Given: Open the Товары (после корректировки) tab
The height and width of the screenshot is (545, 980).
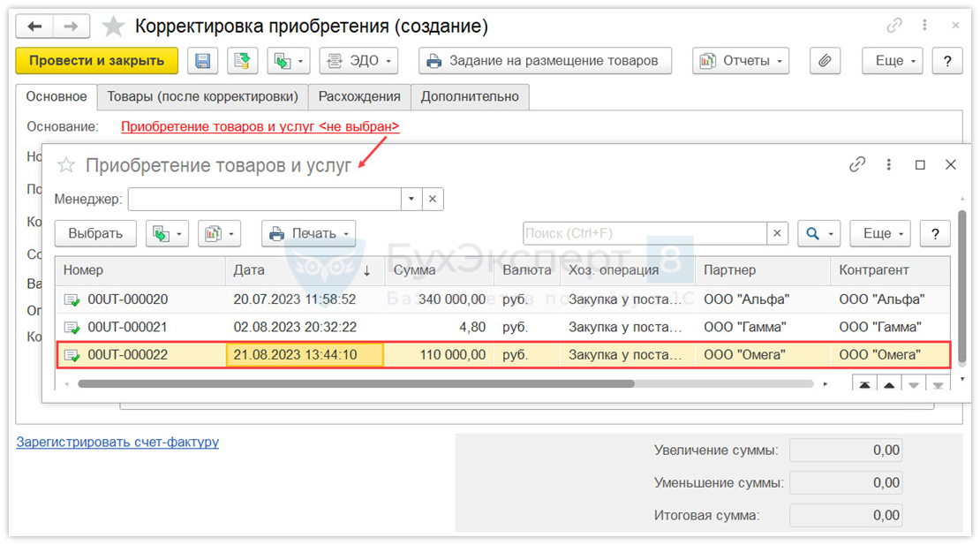Looking at the screenshot, I should click(202, 96).
